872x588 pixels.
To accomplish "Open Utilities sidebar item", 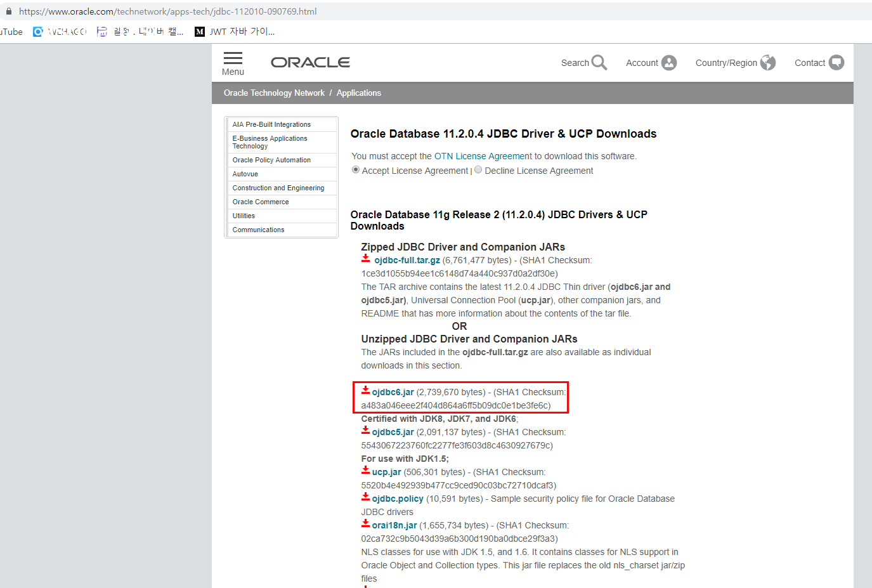I will click(282, 216).
